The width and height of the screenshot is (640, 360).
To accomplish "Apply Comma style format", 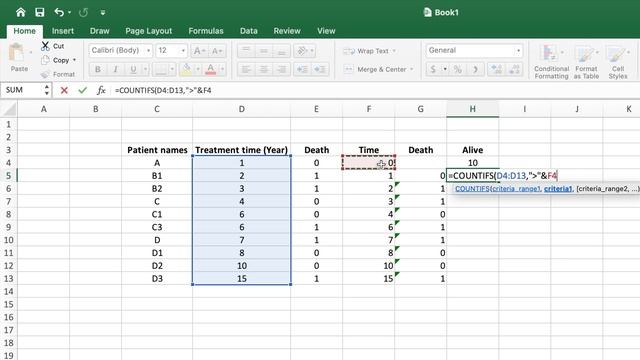I will click(476, 69).
